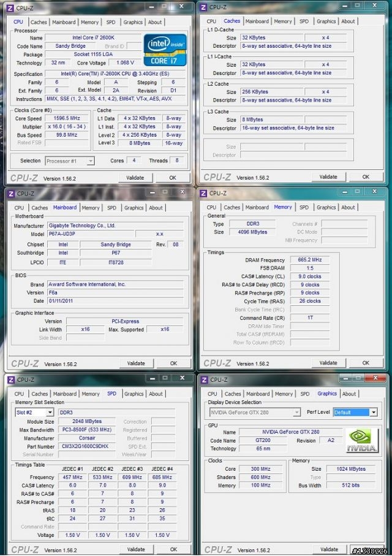The width and height of the screenshot is (392, 556).
Task: Click the Bus Speed value 99.8 MHz
Action: coord(67,135)
